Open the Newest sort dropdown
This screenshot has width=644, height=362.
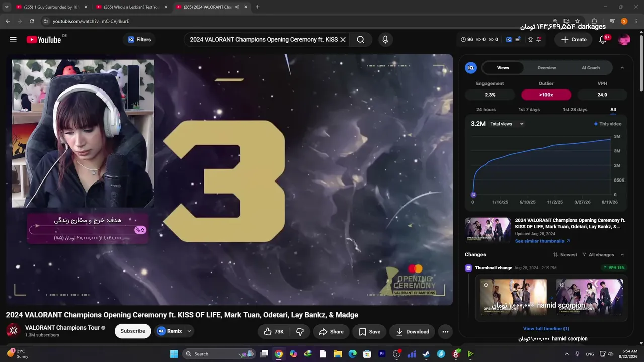(565, 255)
